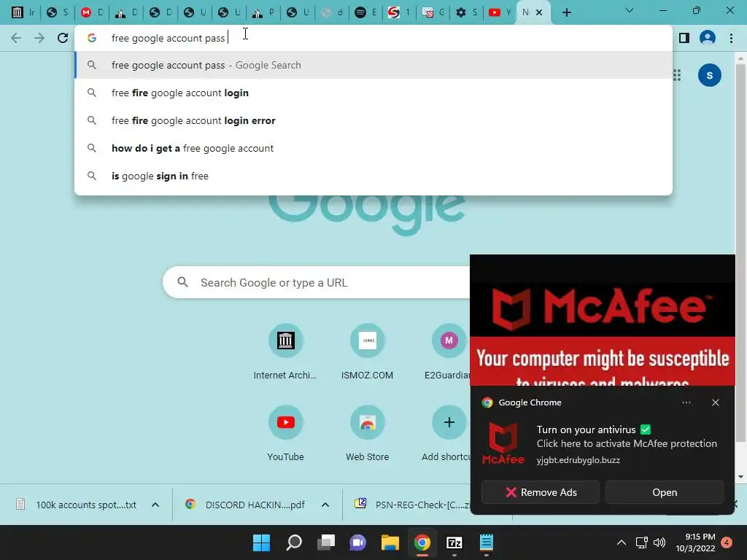Expand options for 100k accounts txt download

(155, 505)
